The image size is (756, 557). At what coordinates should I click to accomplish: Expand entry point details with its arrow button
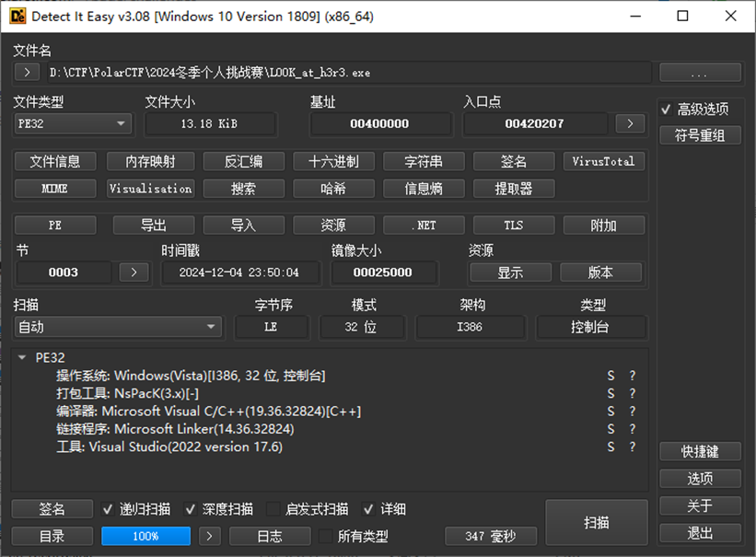click(630, 123)
